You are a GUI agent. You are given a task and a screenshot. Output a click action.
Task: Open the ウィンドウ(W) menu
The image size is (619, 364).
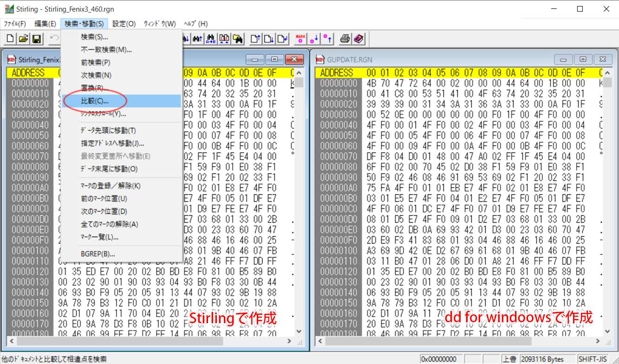point(160,24)
